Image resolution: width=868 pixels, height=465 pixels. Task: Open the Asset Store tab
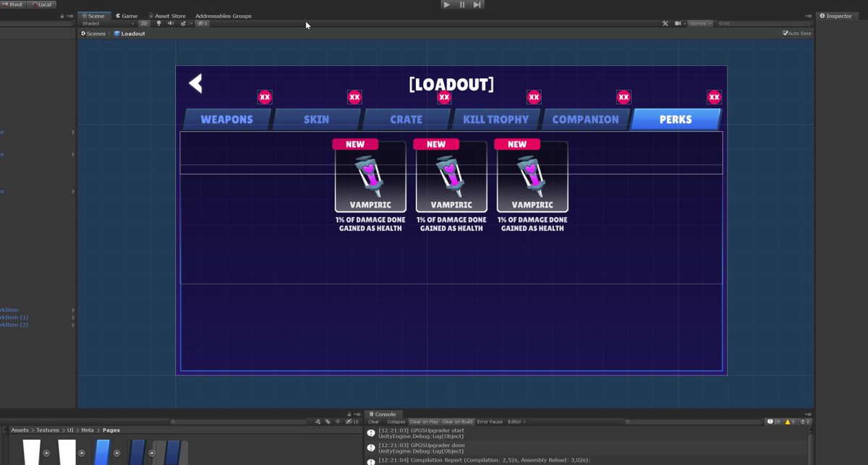166,16
